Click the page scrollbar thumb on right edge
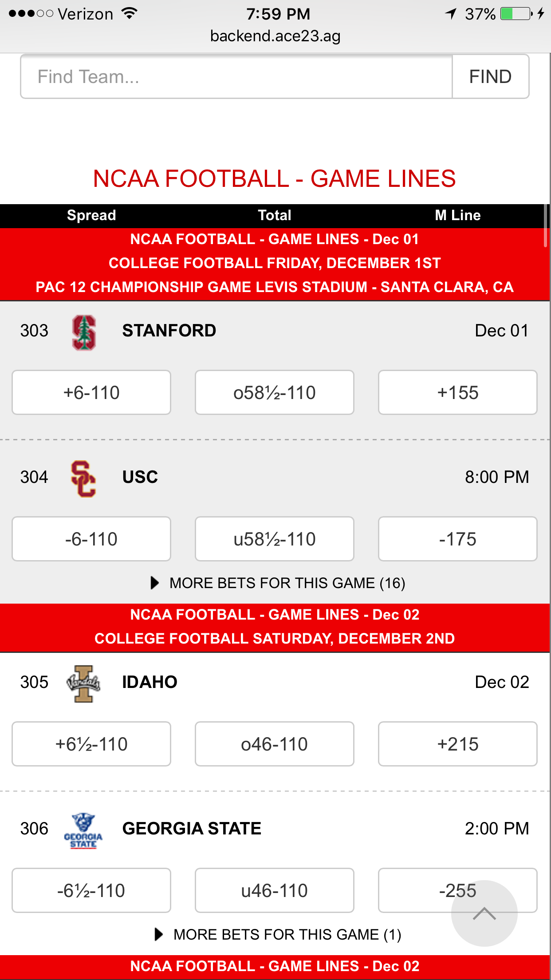 pyautogui.click(x=546, y=225)
